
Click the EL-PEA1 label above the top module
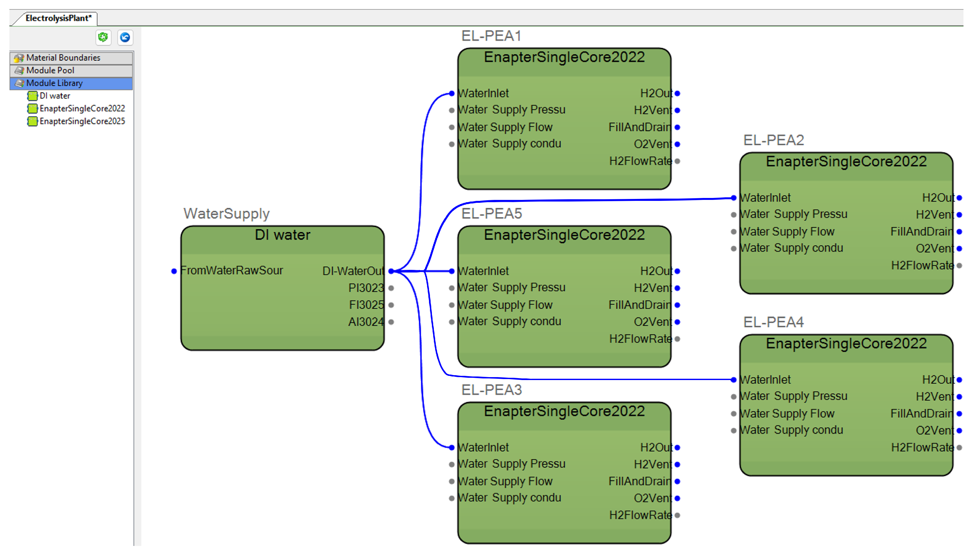tap(491, 36)
